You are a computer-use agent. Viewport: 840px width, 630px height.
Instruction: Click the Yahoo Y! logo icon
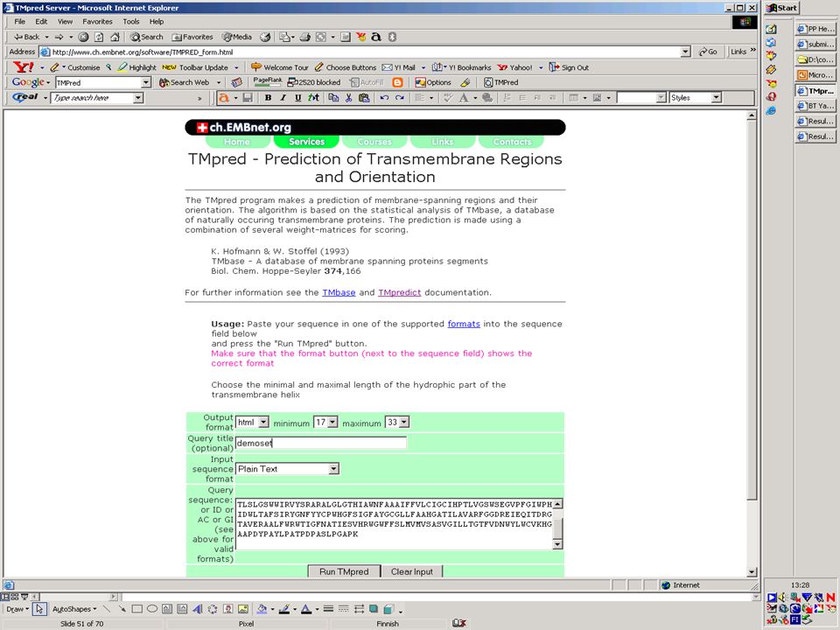tap(24, 67)
